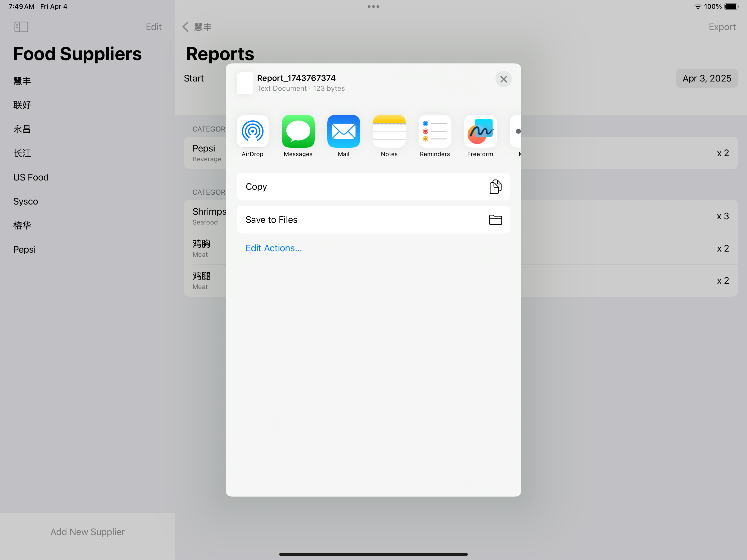This screenshot has height=560, width=747.
Task: Select supplier 榕华 in sidebar
Action: 87,225
